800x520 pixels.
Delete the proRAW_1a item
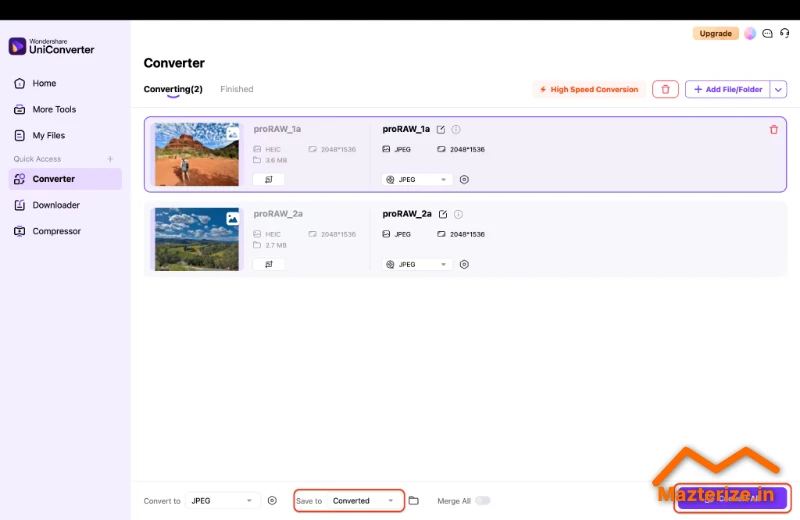pos(773,130)
